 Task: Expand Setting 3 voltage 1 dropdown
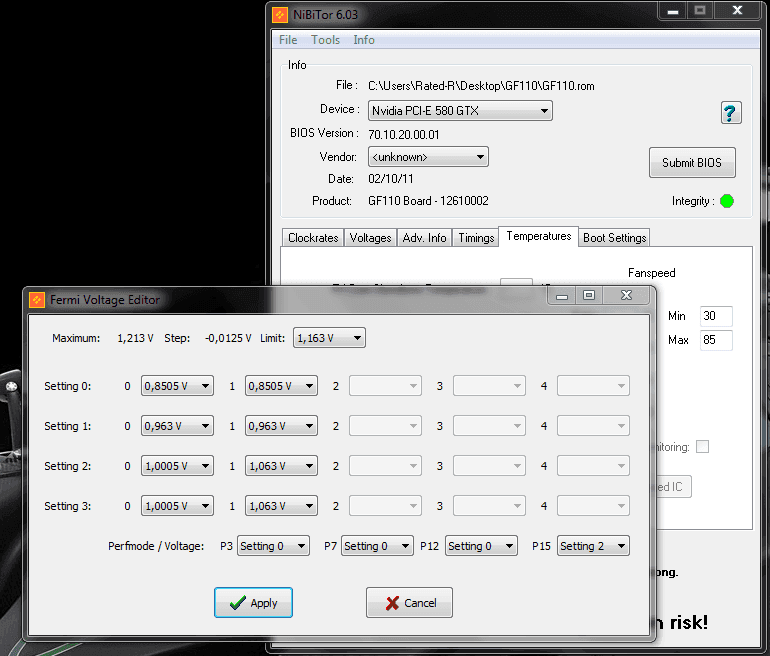pos(281,506)
